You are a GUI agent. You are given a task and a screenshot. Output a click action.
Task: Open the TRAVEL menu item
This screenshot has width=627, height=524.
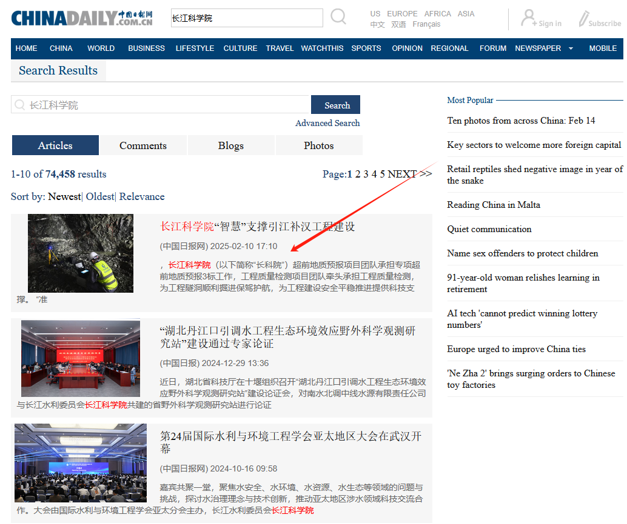click(280, 48)
